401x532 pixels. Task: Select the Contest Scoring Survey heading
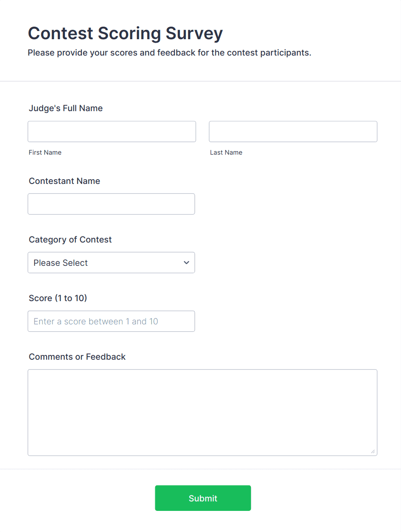(125, 33)
